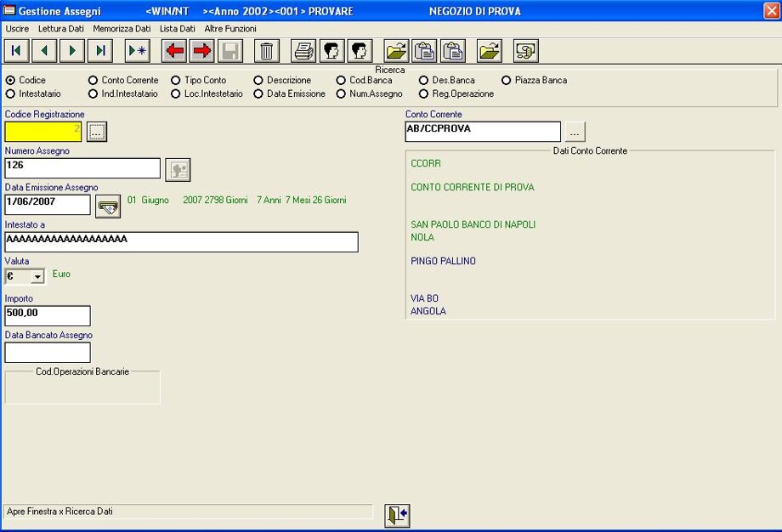Select the Data Emissione radio button
The image size is (782, 532).
(258, 93)
